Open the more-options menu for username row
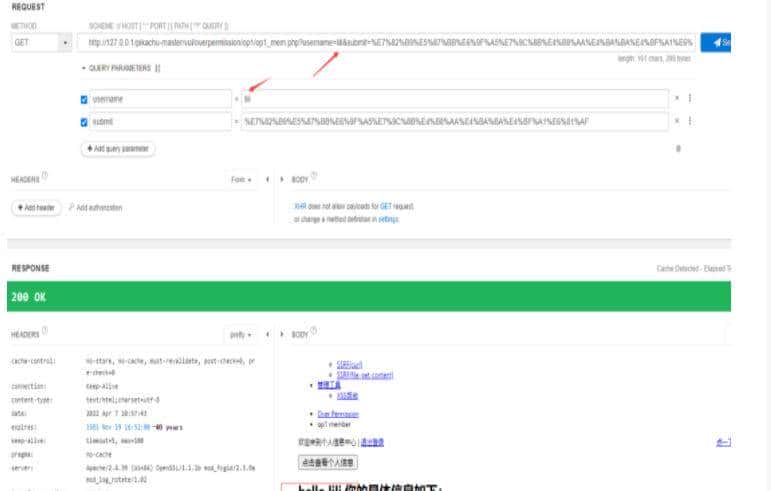 690,98
